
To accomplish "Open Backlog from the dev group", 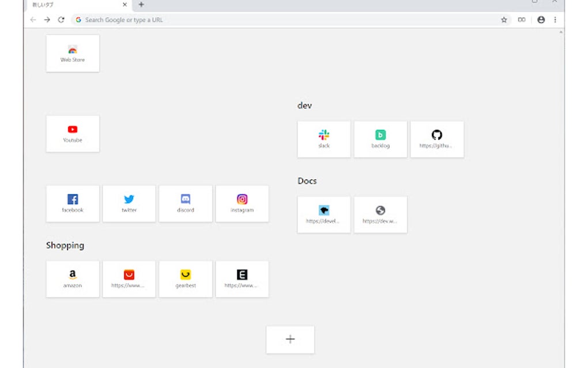I will click(x=380, y=139).
